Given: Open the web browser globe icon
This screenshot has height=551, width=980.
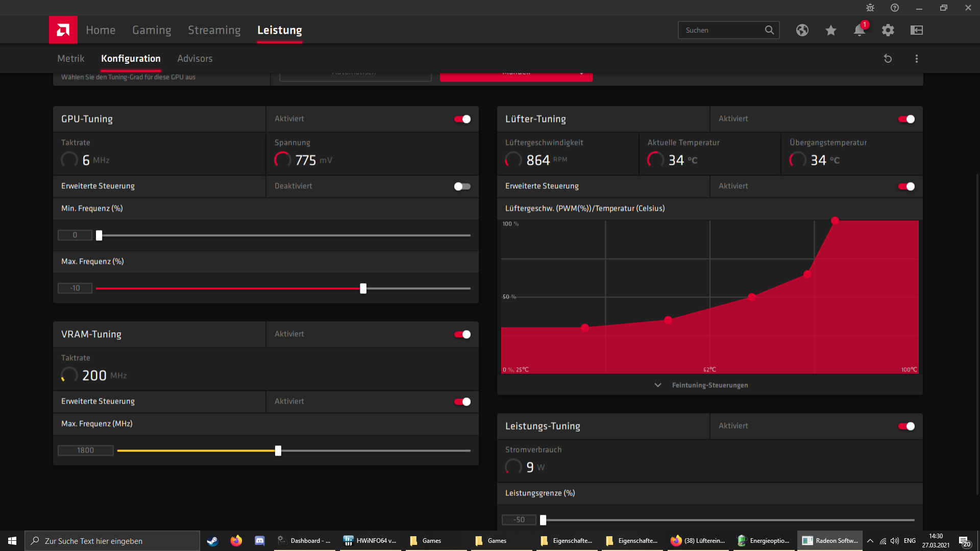Looking at the screenshot, I should coord(802,30).
